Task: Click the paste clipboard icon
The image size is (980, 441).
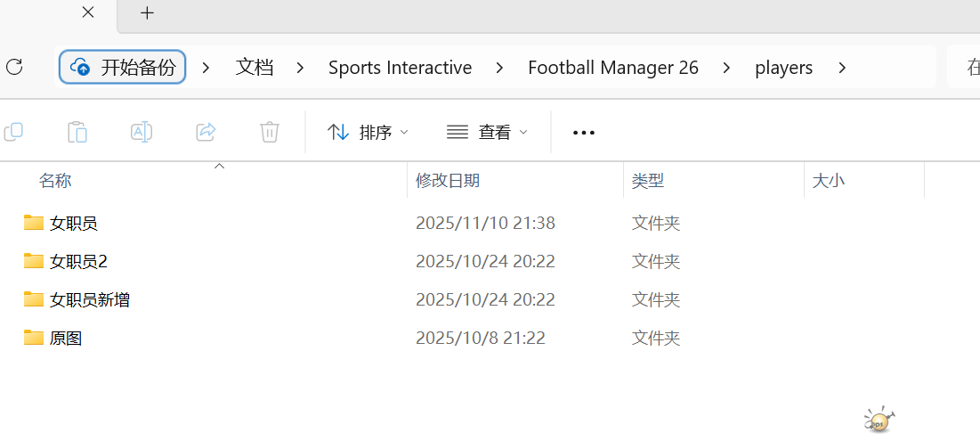Action: 77,132
